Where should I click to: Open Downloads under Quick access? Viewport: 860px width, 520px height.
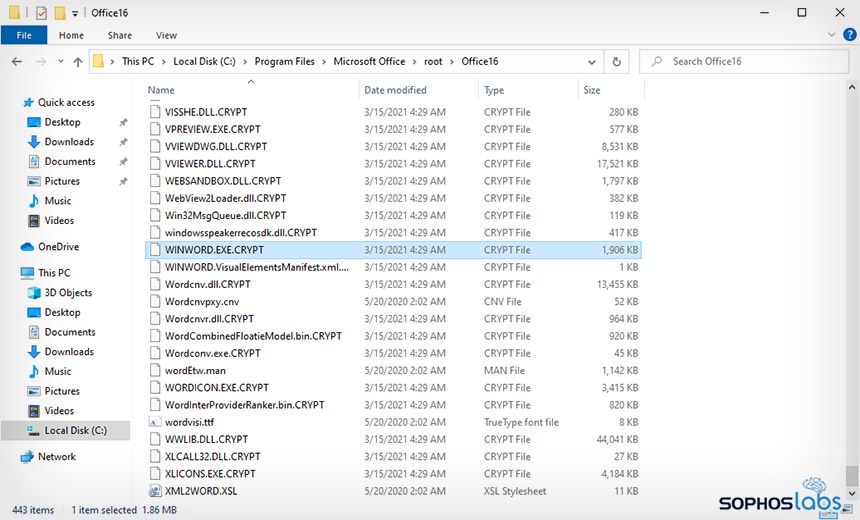69,142
